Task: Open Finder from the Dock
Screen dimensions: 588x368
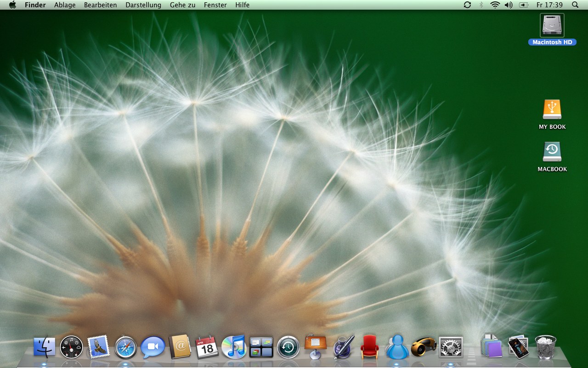Action: coord(44,347)
